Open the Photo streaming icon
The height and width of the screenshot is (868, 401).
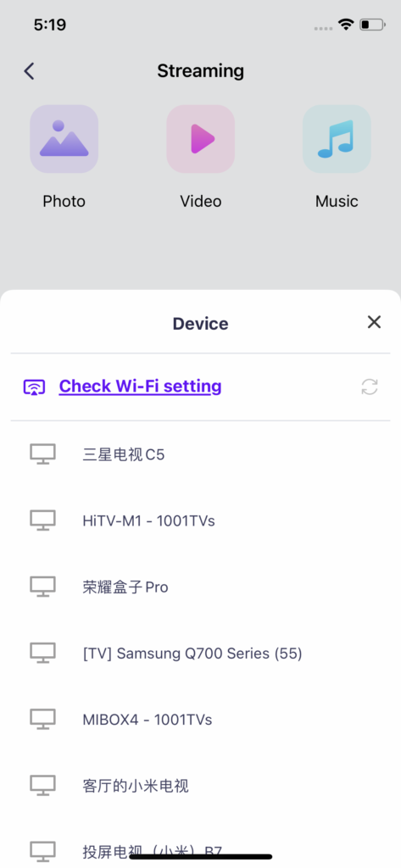(x=64, y=139)
